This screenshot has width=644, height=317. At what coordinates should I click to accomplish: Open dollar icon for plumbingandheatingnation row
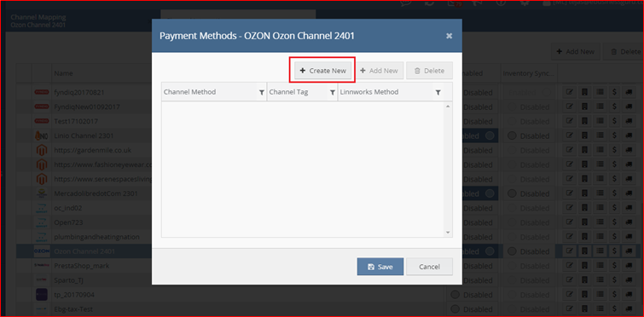(614, 237)
